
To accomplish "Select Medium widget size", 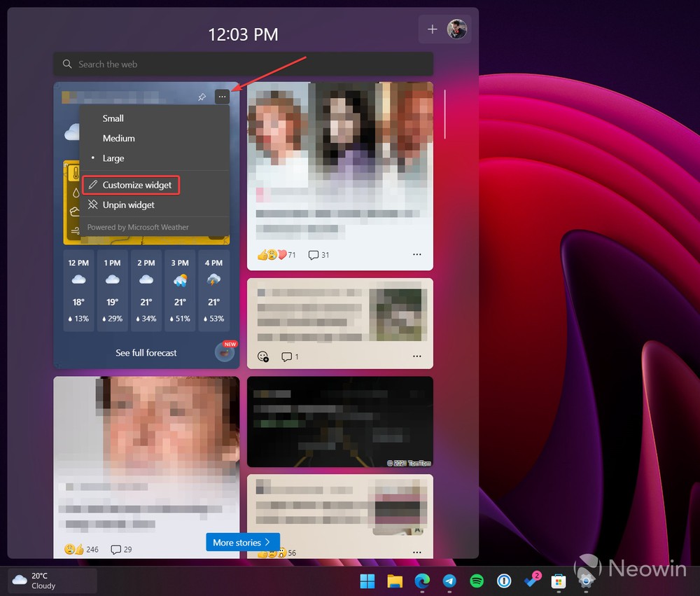I will click(119, 139).
